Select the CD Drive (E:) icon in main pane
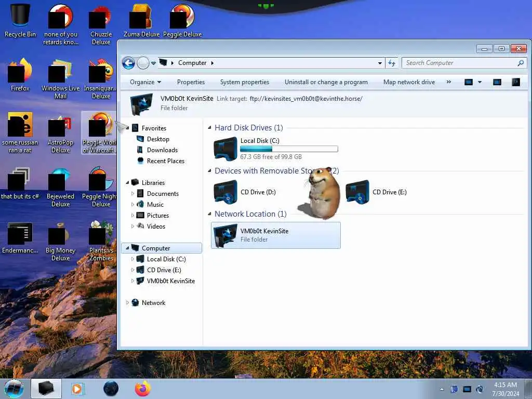 357,192
